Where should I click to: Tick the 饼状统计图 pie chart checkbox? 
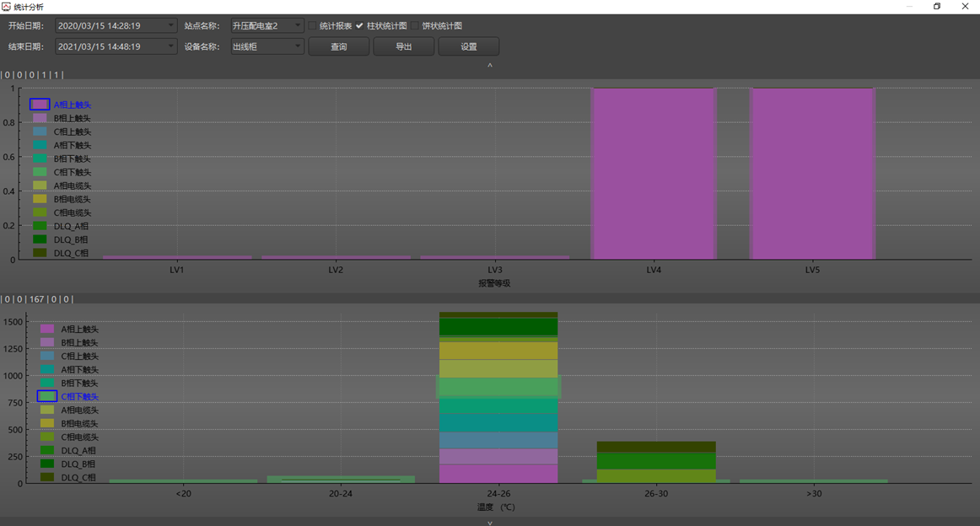(x=416, y=26)
